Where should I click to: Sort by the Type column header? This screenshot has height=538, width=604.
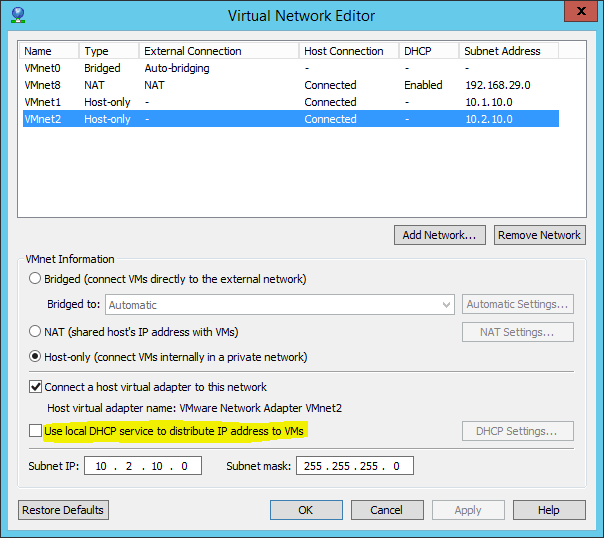tap(109, 51)
